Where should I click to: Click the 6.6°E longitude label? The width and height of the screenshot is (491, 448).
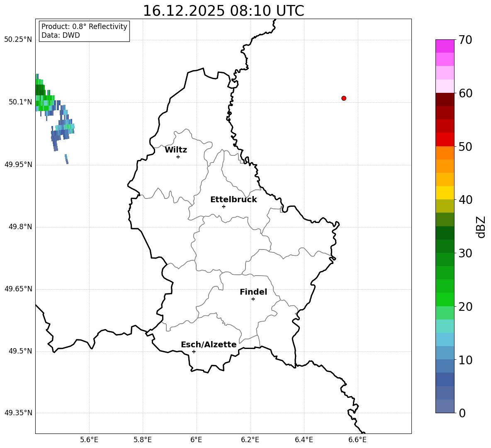click(x=357, y=440)
